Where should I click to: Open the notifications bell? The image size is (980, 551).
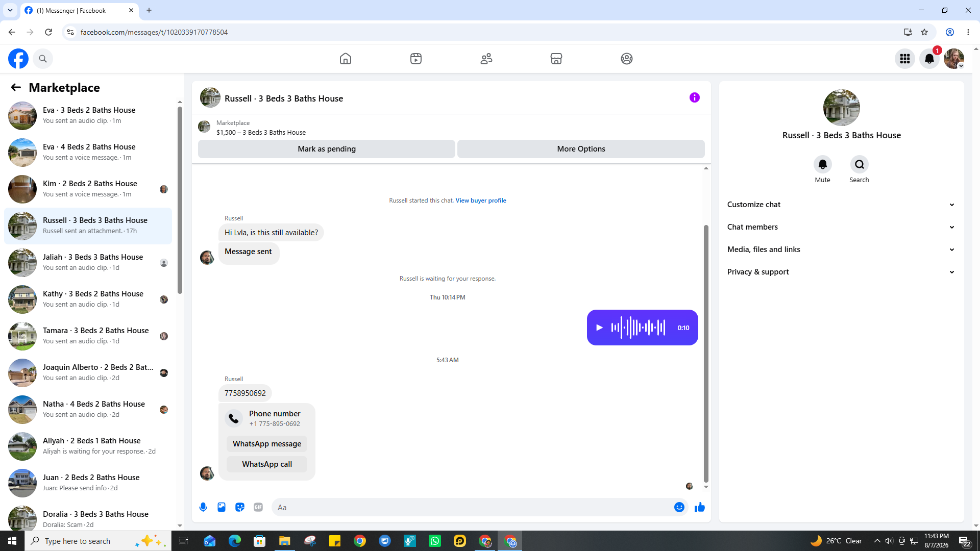click(x=929, y=59)
